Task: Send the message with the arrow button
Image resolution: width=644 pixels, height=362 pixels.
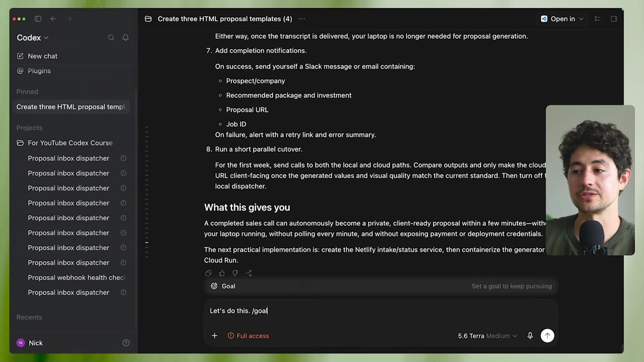Action: tap(547, 335)
